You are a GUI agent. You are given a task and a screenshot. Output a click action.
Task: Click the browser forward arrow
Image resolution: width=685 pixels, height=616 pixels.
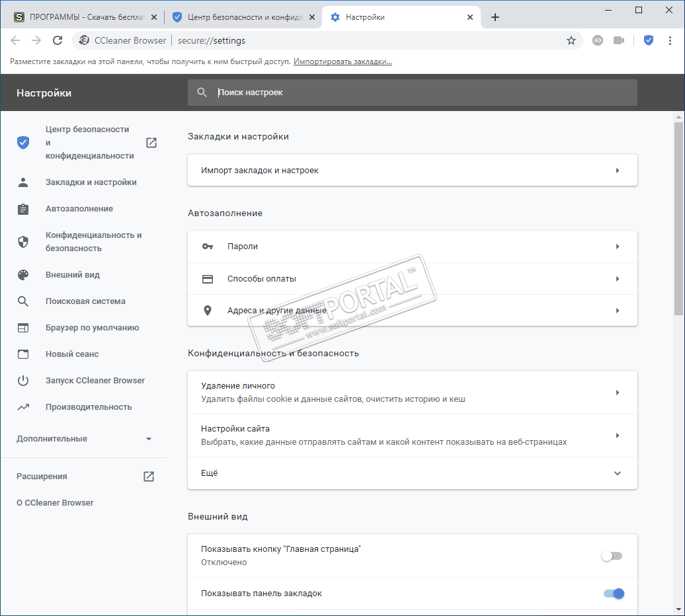[x=36, y=40]
